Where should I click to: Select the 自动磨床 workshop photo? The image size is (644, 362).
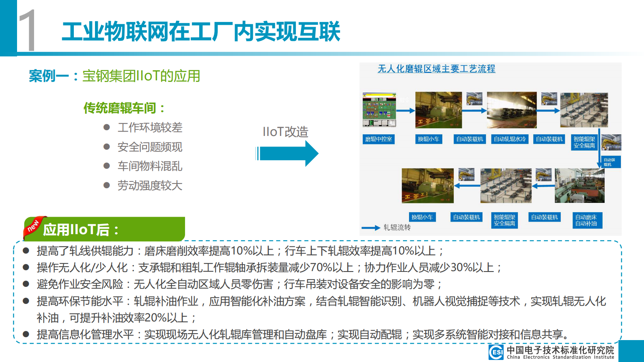pyautogui.click(x=579, y=186)
